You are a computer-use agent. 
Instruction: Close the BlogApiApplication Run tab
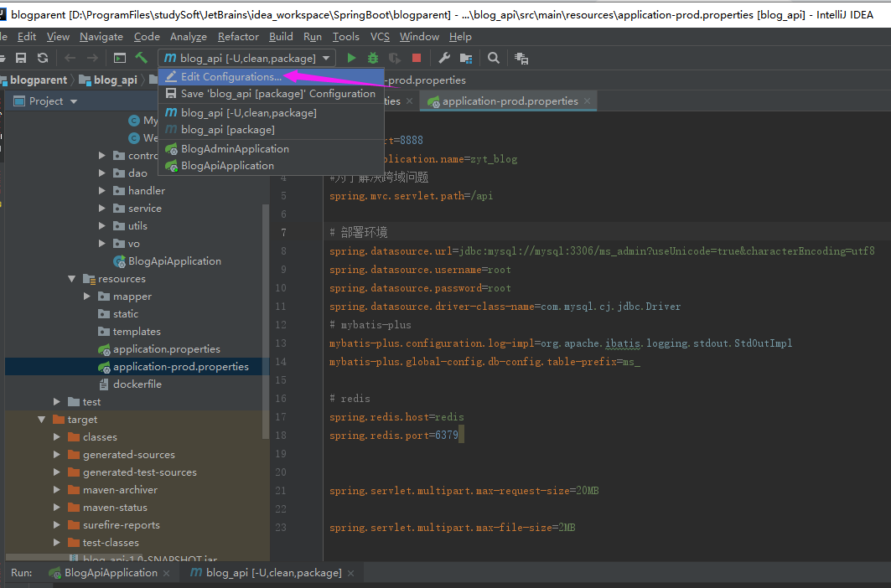(167, 574)
